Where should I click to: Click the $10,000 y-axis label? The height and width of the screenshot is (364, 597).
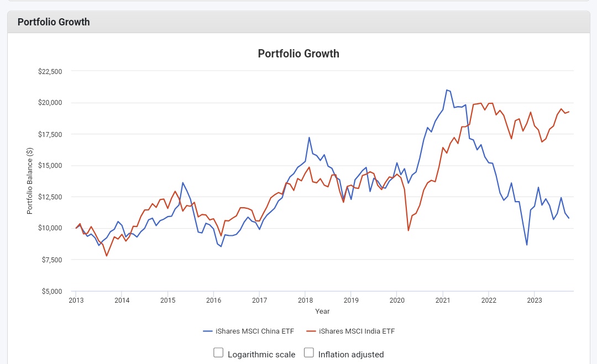click(50, 228)
